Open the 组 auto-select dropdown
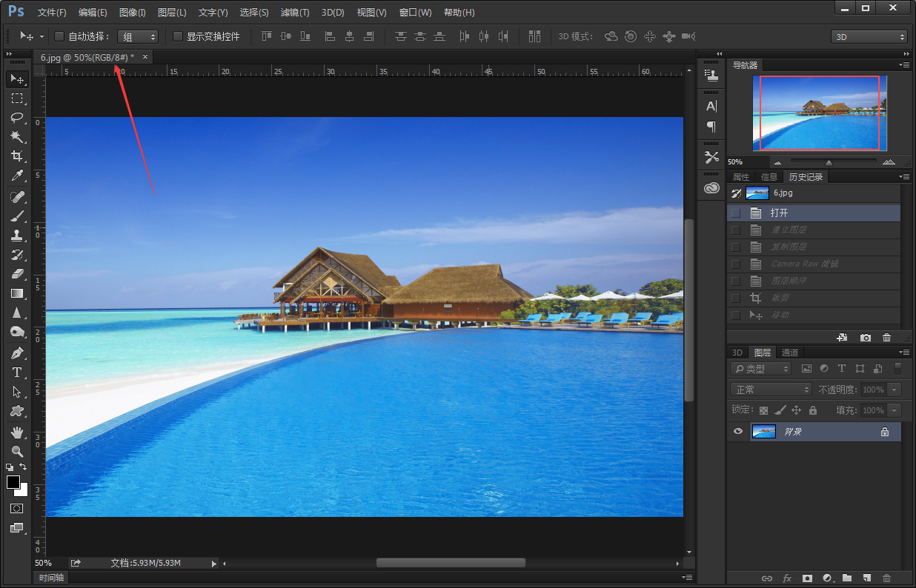916x588 pixels. [138, 36]
